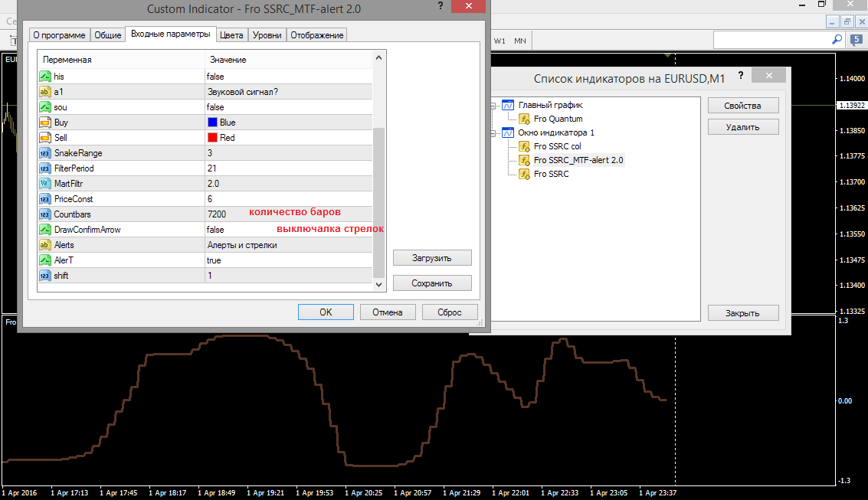Open the 'О программе' tab
The width and height of the screenshot is (868, 500).
coord(59,35)
